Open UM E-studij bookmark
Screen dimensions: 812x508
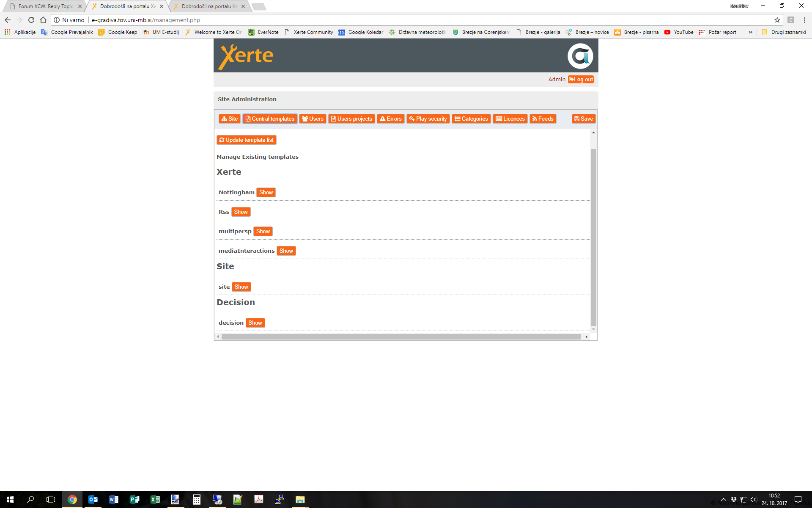point(161,32)
